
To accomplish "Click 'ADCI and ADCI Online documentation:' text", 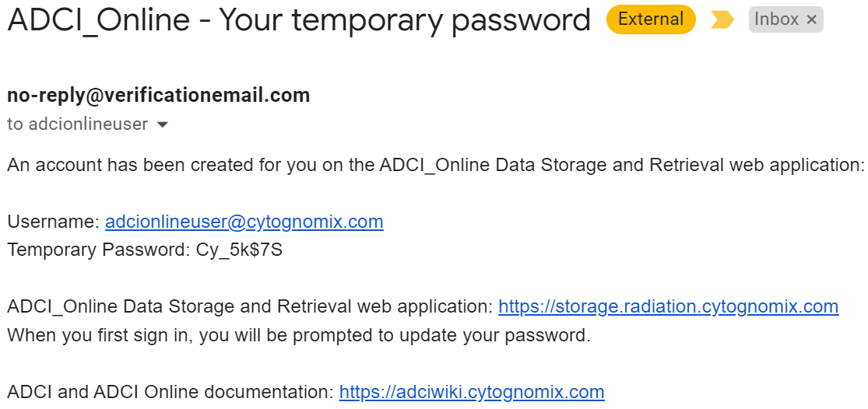I will tap(170, 392).
